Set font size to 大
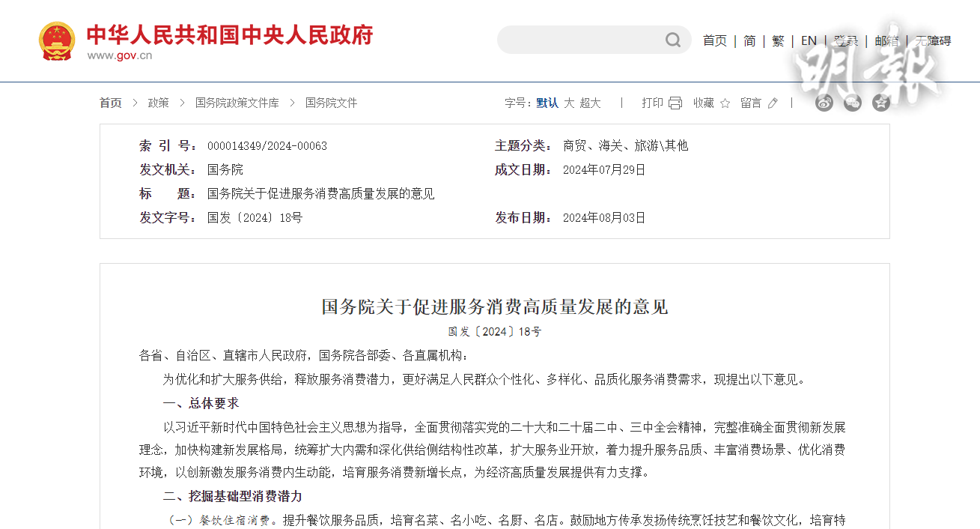The image size is (980, 529). point(569,103)
